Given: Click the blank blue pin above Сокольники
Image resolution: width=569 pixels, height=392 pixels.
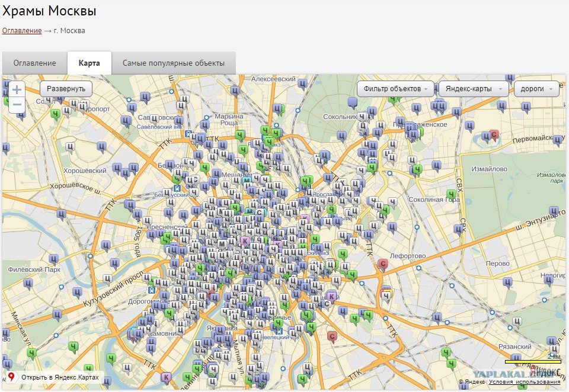Looking at the screenshot, I should pos(353,102).
